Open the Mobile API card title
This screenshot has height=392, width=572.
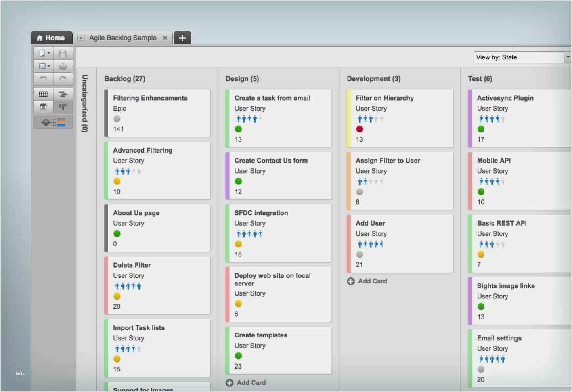click(x=494, y=161)
